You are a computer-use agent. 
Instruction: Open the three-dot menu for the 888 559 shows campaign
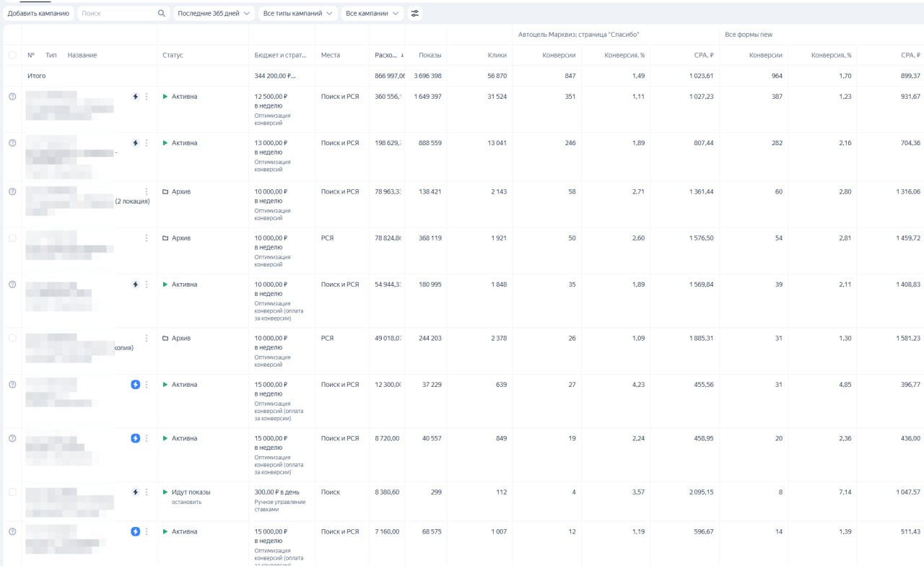(147, 143)
